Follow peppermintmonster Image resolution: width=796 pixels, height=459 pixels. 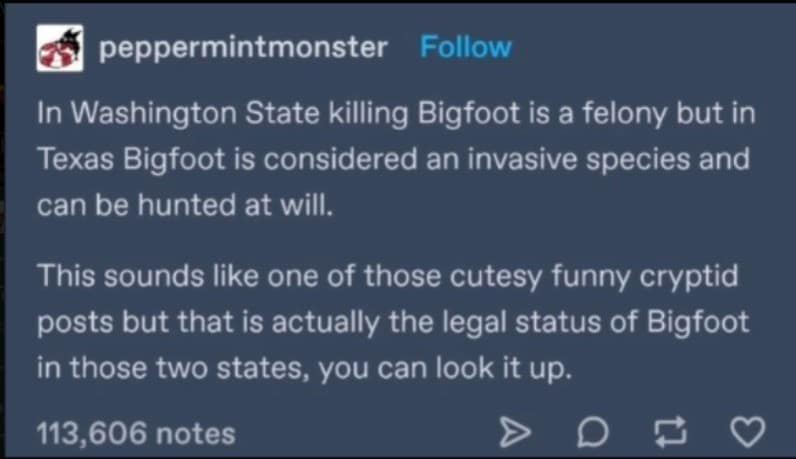[x=466, y=47]
